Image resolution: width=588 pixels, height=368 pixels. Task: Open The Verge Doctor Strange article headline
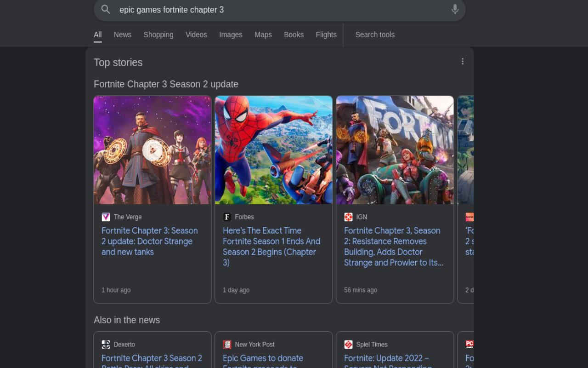pos(150,241)
